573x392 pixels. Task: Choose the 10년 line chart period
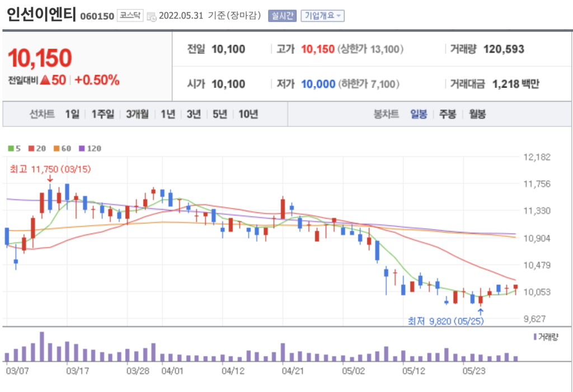pos(248,114)
